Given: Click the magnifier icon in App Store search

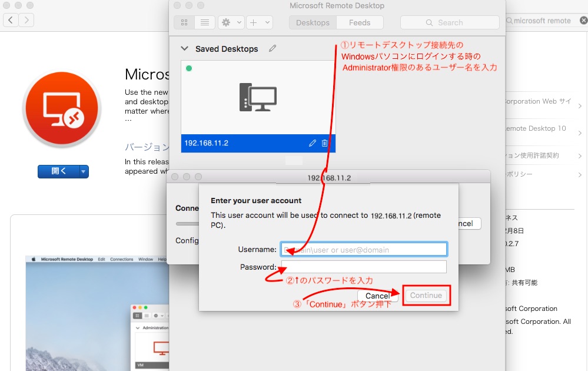Looking at the screenshot, I should point(509,21).
